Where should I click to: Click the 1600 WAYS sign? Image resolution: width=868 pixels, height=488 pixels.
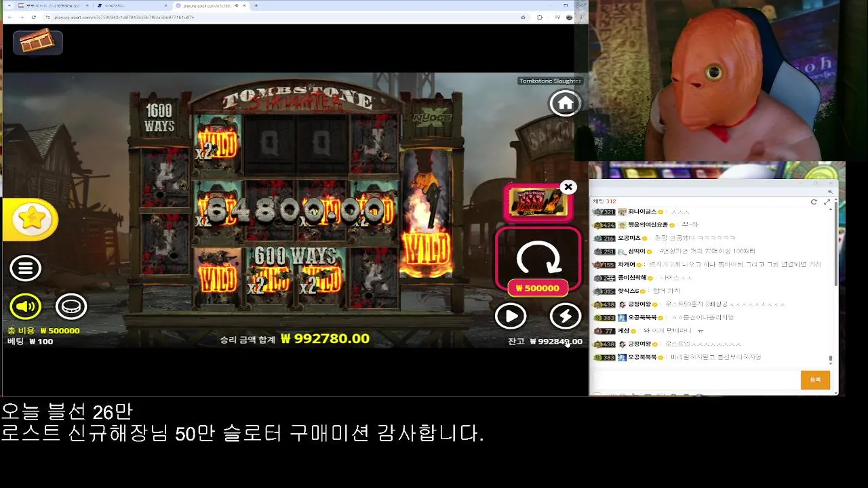click(159, 118)
